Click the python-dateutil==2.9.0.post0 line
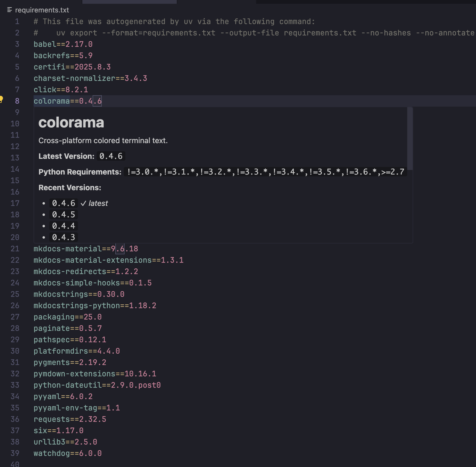This screenshot has width=476, height=467. click(97, 385)
